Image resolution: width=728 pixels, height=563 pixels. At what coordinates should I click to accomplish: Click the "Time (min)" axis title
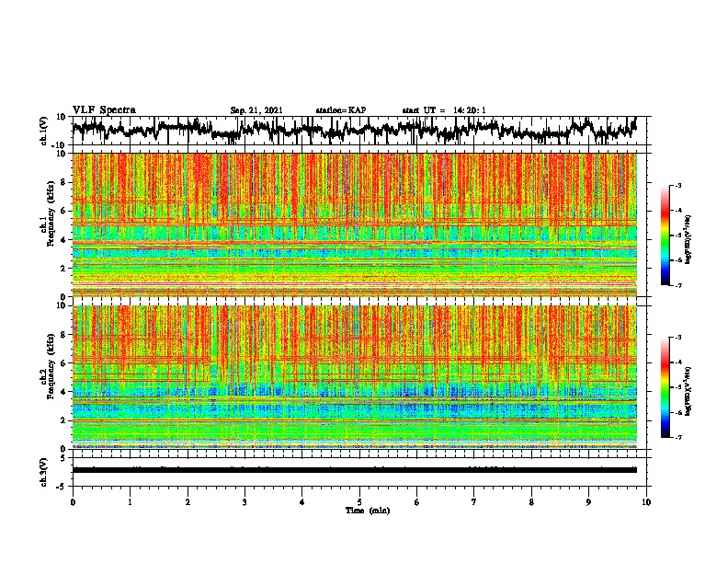(368, 511)
